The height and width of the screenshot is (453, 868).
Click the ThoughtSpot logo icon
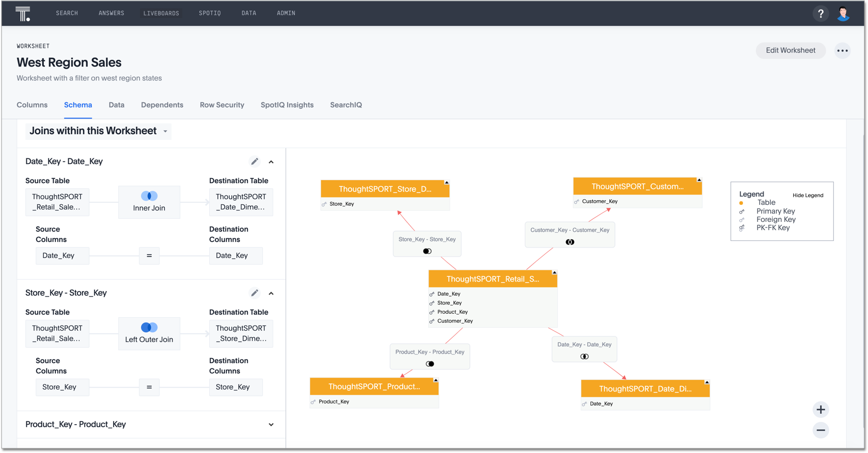23,13
